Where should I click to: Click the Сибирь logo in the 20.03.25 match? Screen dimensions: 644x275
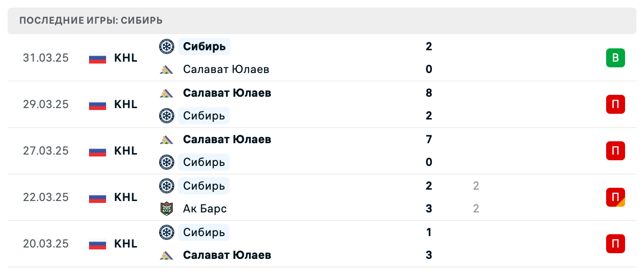point(167,232)
